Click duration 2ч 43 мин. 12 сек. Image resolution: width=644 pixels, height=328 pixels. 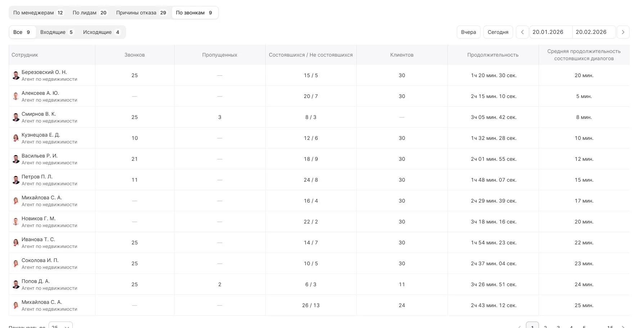494,305
